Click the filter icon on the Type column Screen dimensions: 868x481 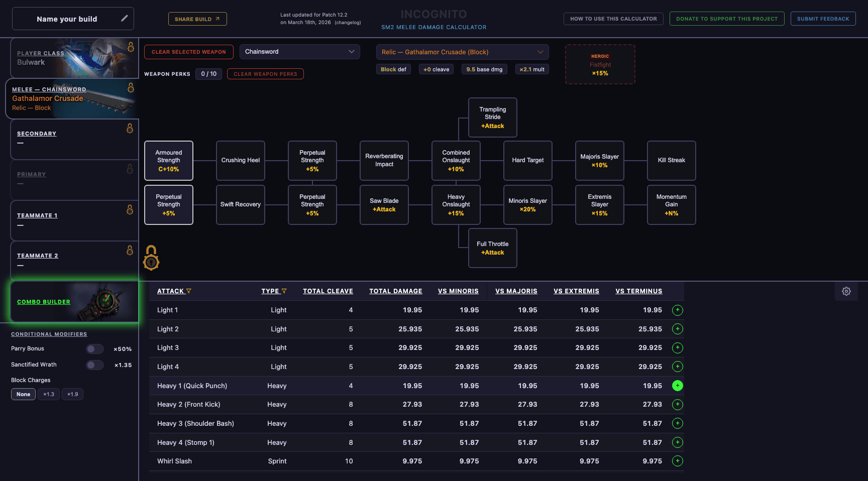[285, 291]
